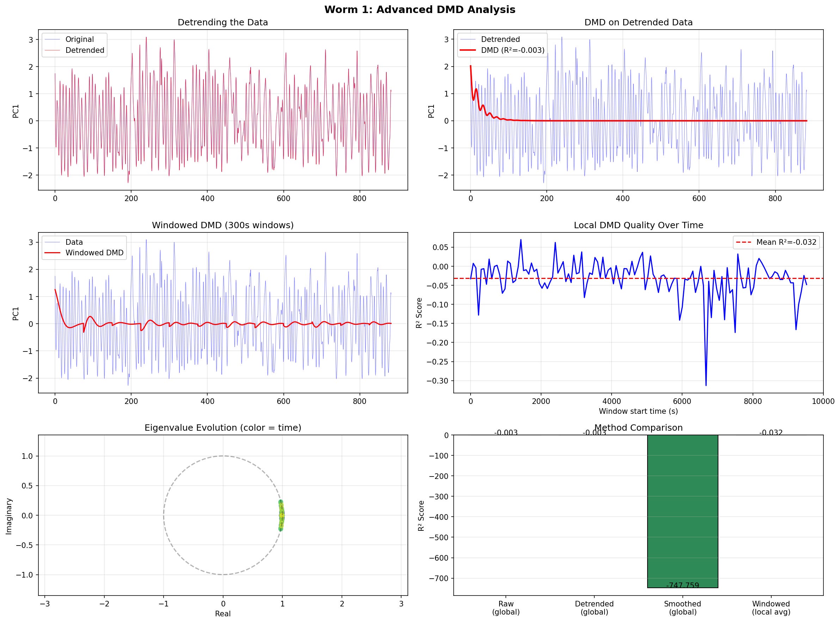The height and width of the screenshot is (623, 840).
Task: Click the 'Eigenvalue Evolution (color = time)' title
Action: tap(223, 428)
